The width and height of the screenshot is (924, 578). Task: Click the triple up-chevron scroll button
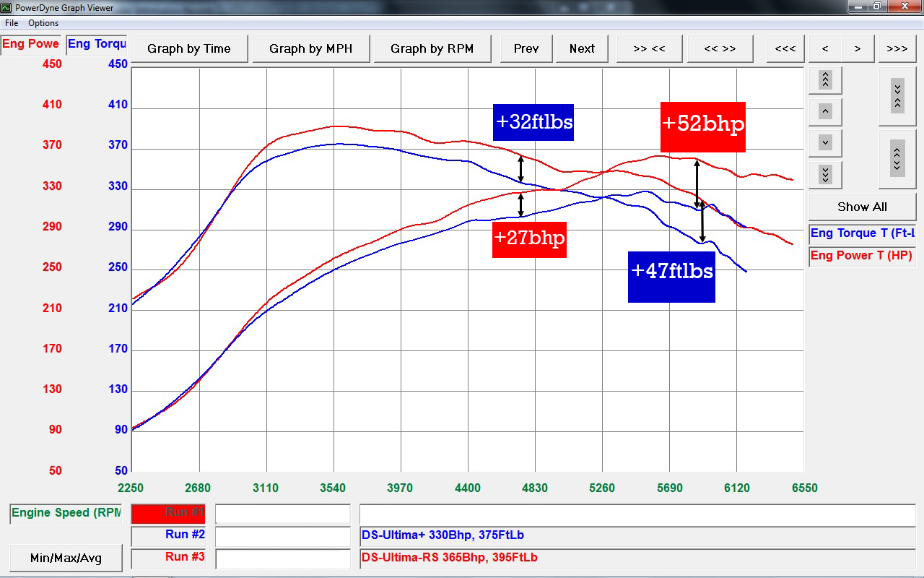click(826, 79)
